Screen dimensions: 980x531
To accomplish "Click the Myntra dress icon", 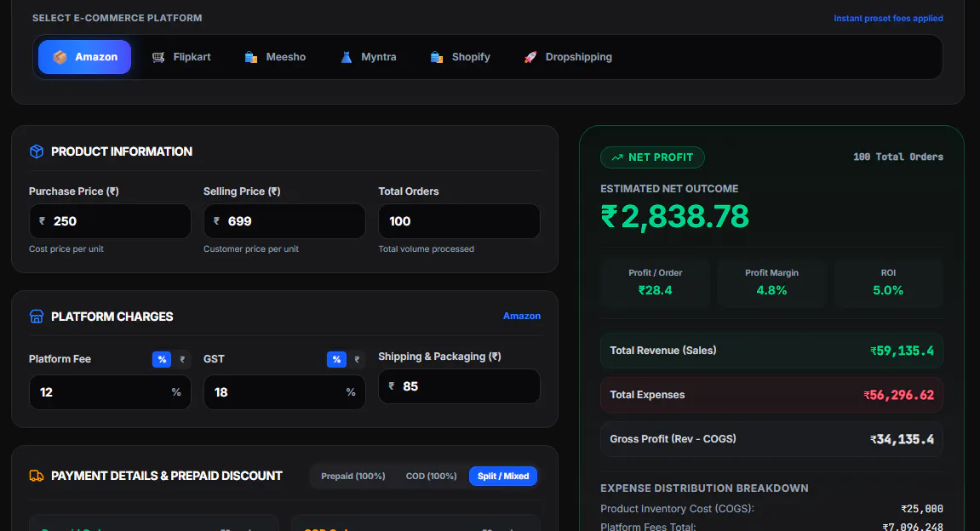I will pyautogui.click(x=347, y=57).
